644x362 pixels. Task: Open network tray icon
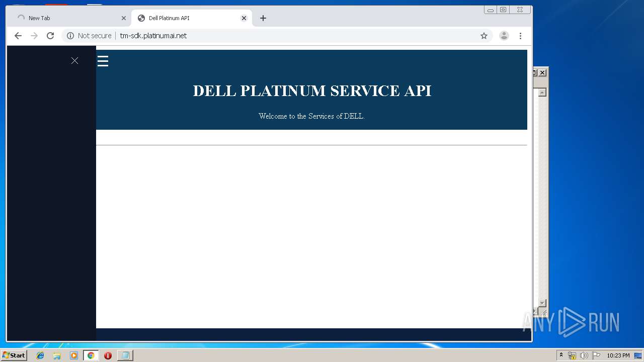click(572, 355)
